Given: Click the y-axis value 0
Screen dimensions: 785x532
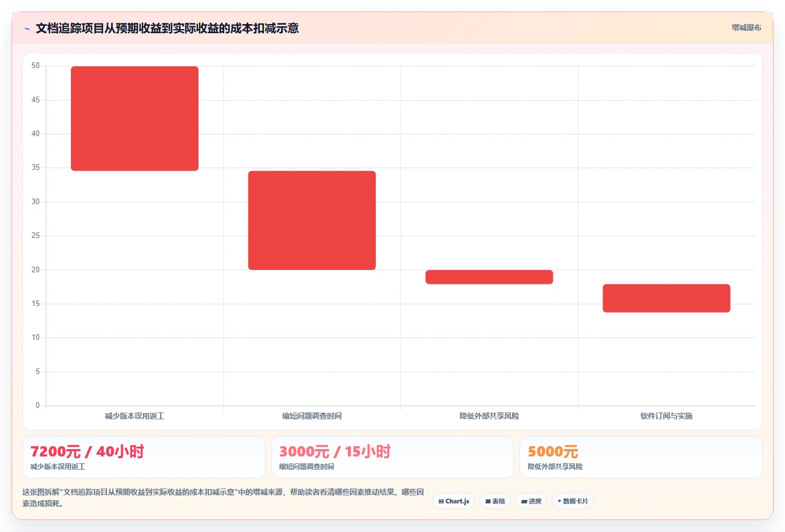Looking at the screenshot, I should click(x=38, y=406).
